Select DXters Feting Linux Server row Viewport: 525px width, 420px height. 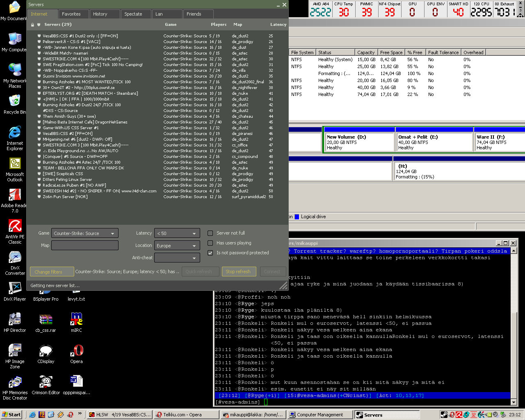(x=157, y=180)
